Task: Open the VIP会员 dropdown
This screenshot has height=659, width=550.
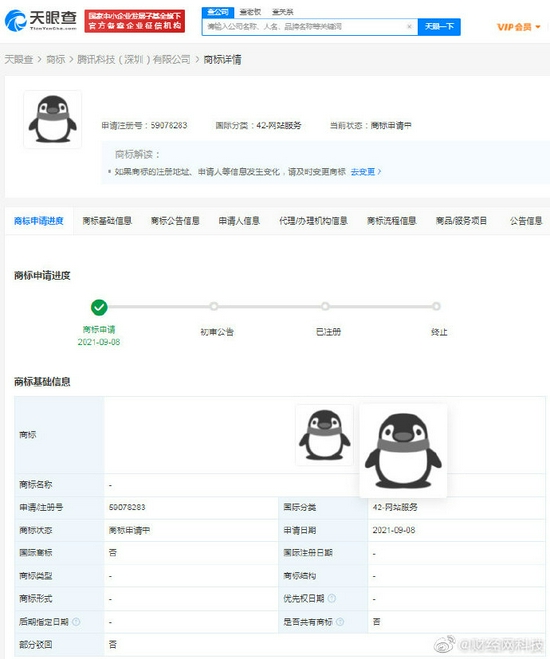Action: click(518, 27)
